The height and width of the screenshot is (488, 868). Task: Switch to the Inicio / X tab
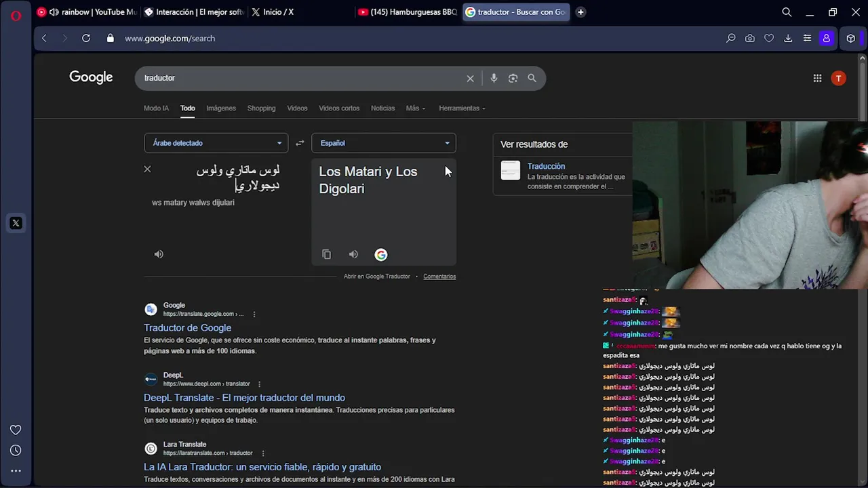(300, 12)
